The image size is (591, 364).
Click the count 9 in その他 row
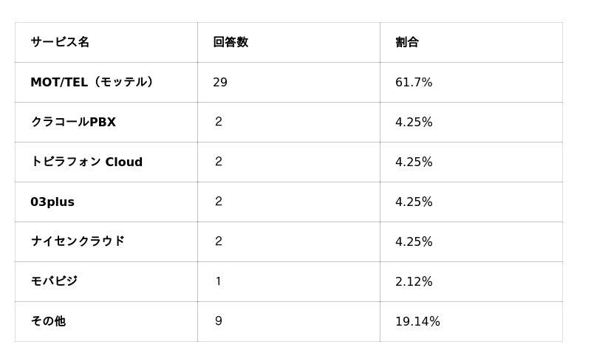[x=219, y=321]
